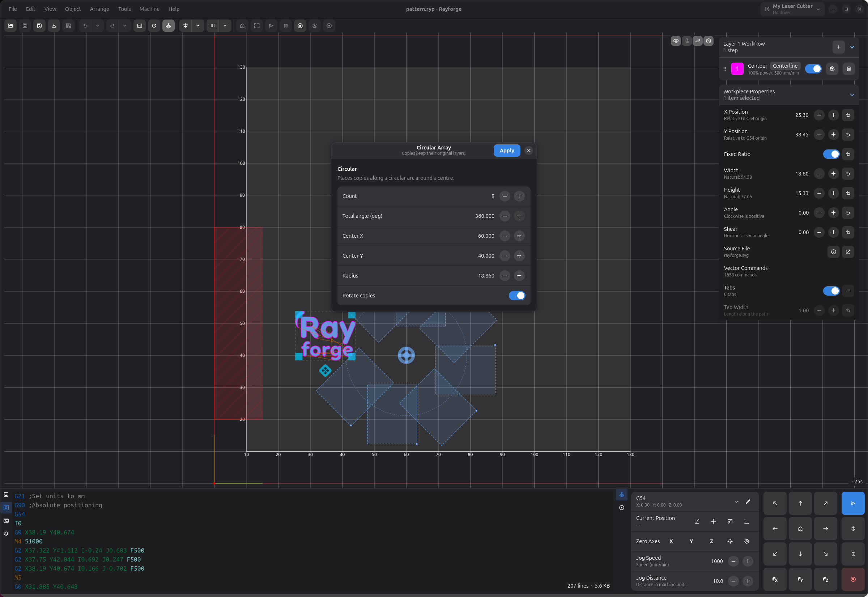The image size is (868, 597).
Task: Click Zero Axes target icon
Action: [x=747, y=541]
